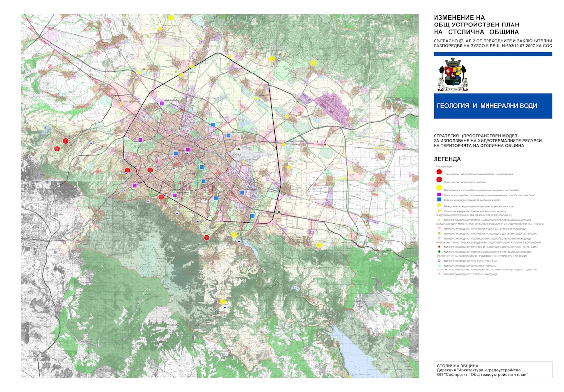Click the title line 'ОБЩ УСТРОЙСТВЕН ПЛАН'
Image resolution: width=564 pixels, height=392 pixels.
pos(477,25)
